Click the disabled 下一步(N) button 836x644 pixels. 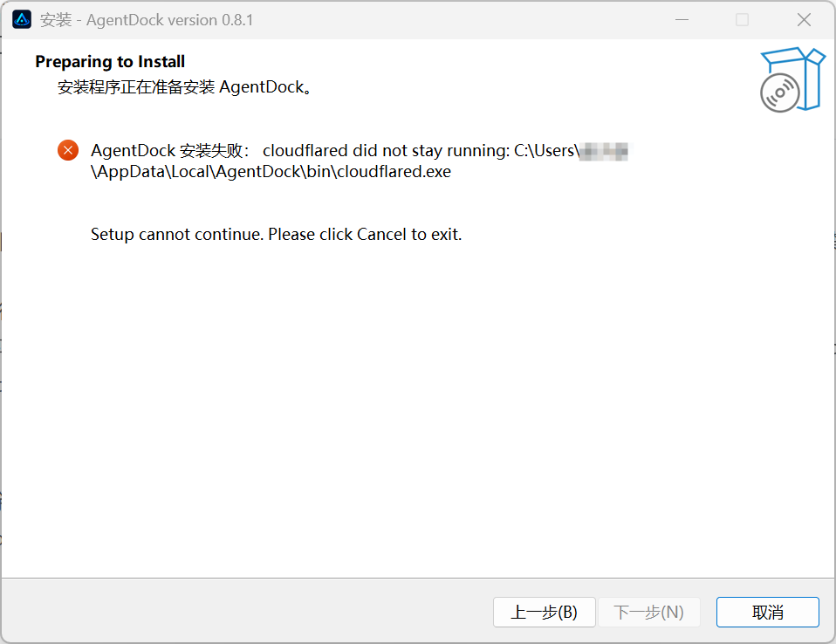(649, 612)
